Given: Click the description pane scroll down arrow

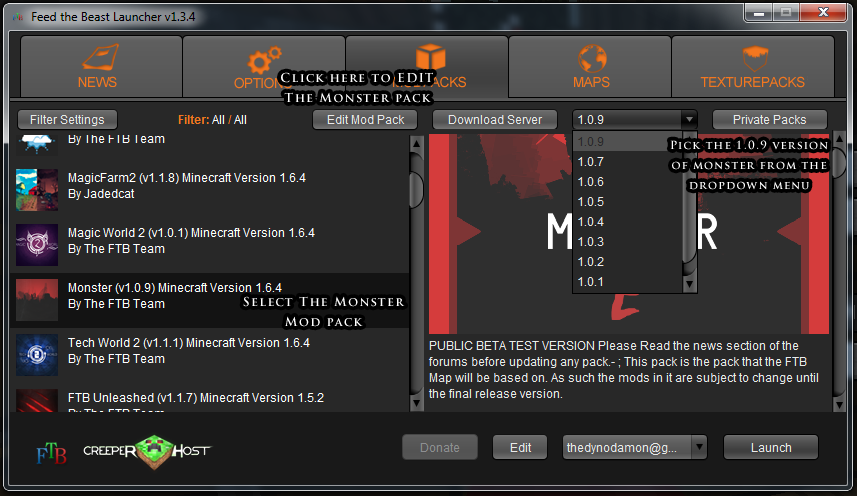Looking at the screenshot, I should tap(840, 404).
